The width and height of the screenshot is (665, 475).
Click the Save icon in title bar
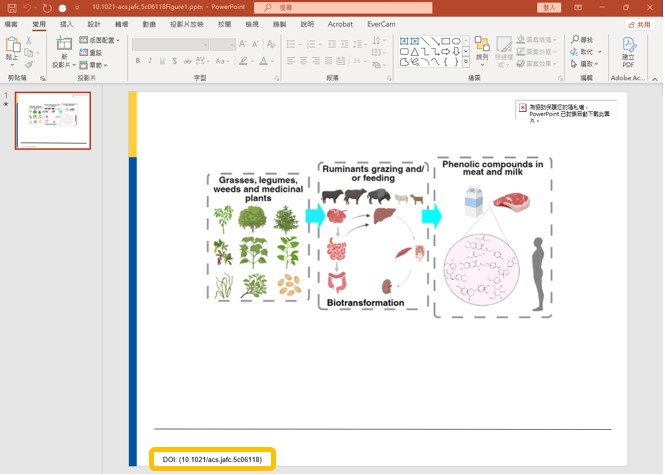click(11, 7)
